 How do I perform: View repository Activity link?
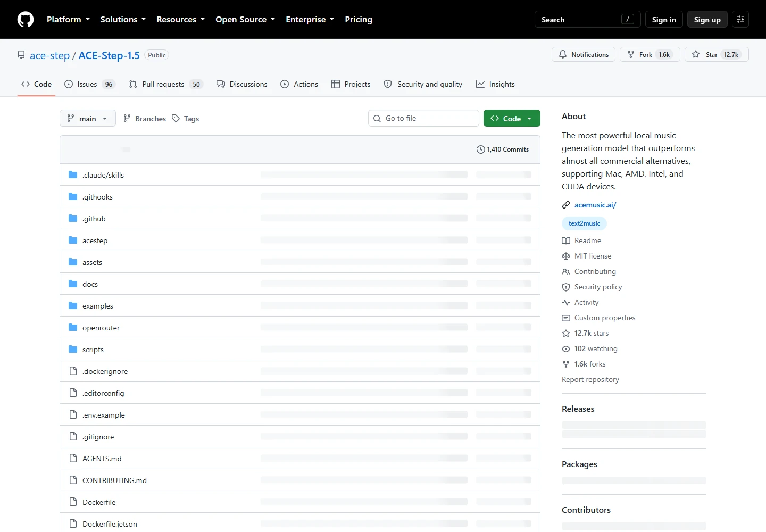tap(580, 302)
